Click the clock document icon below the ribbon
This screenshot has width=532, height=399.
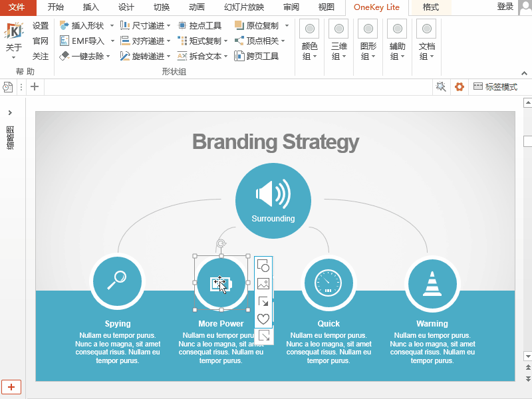pyautogui.click(x=8, y=87)
